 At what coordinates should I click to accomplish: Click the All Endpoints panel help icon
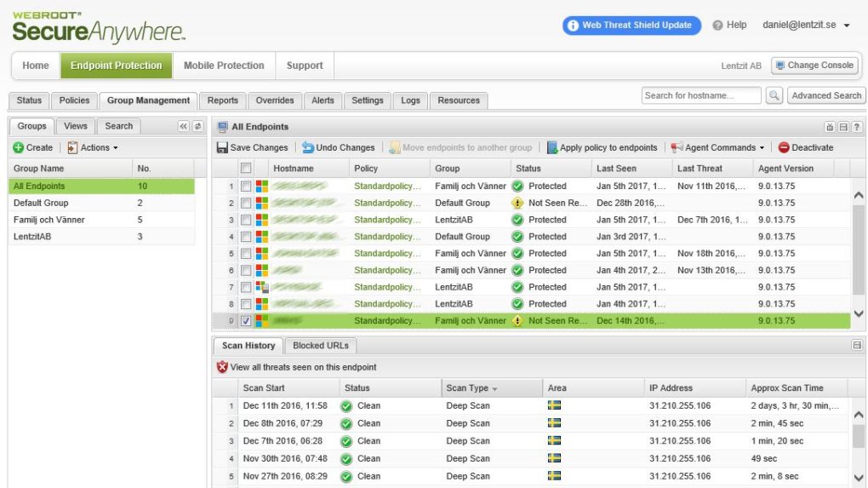(856, 127)
